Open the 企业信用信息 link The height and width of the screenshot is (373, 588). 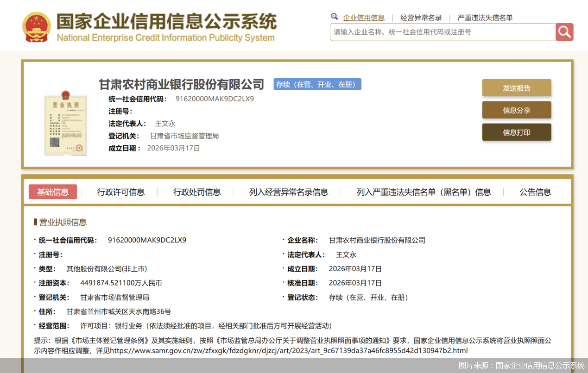pyautogui.click(x=364, y=18)
